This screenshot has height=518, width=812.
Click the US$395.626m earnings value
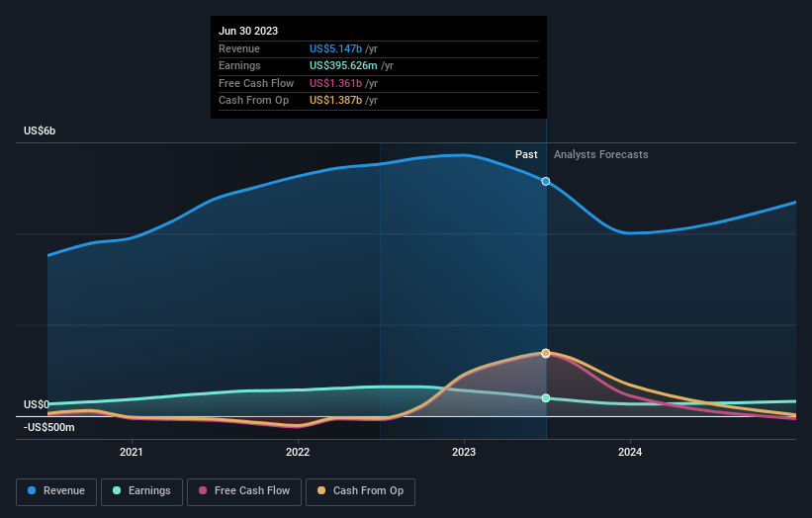coord(343,65)
